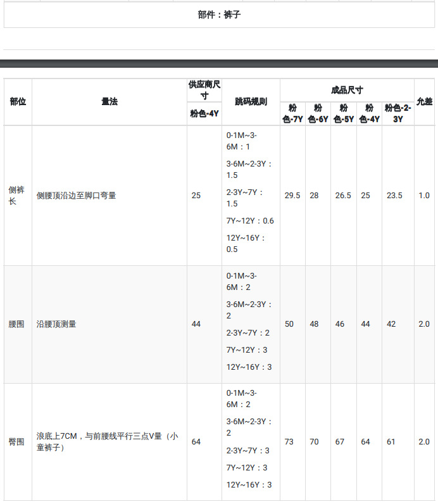Viewport: 438px width, 504px height.
Task: Click value 42 in 腰围 row
Action: click(x=391, y=324)
